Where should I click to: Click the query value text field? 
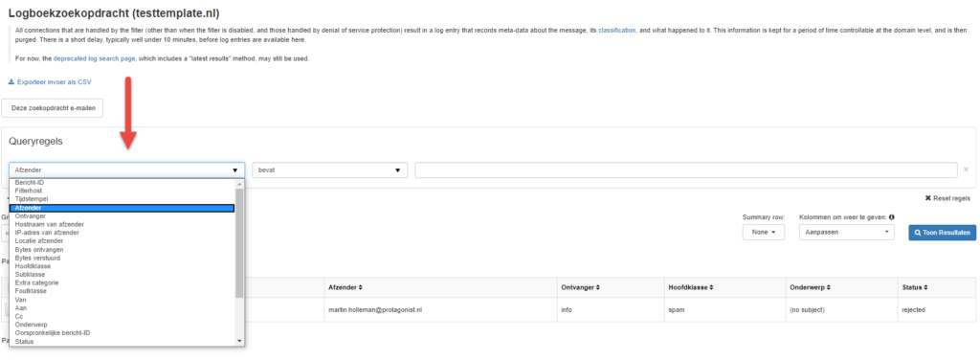pos(685,170)
